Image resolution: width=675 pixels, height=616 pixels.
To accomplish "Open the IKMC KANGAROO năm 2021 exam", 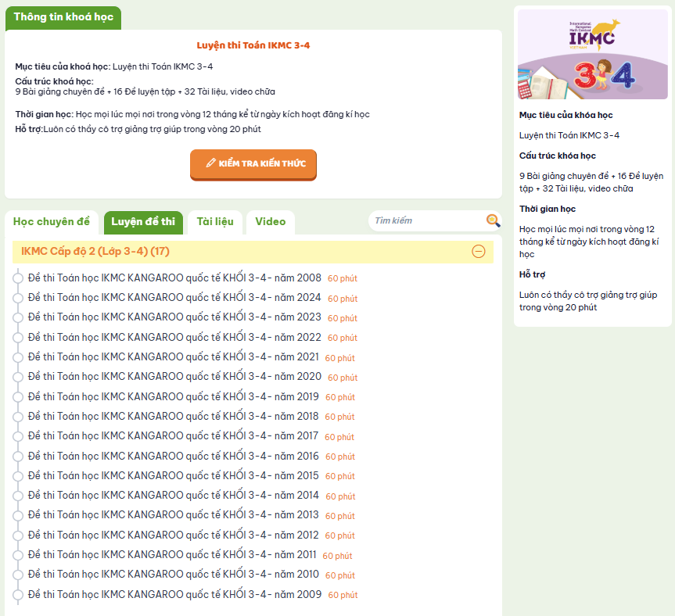I will point(174,357).
